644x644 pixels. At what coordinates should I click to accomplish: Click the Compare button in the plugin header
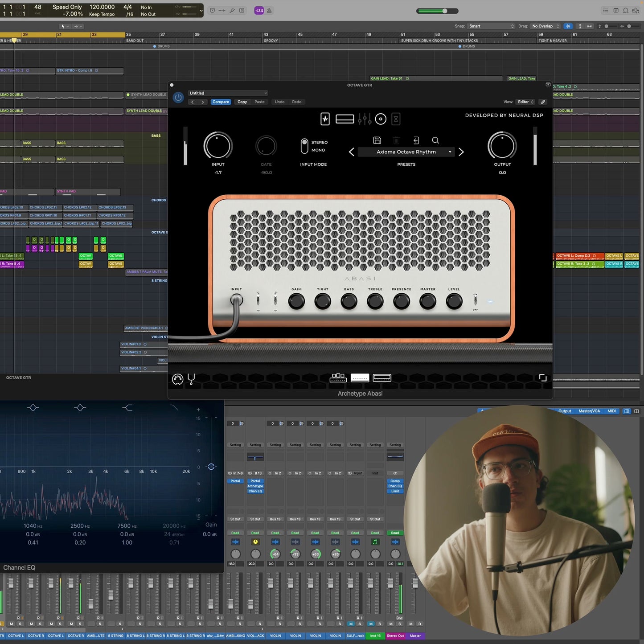221,102
